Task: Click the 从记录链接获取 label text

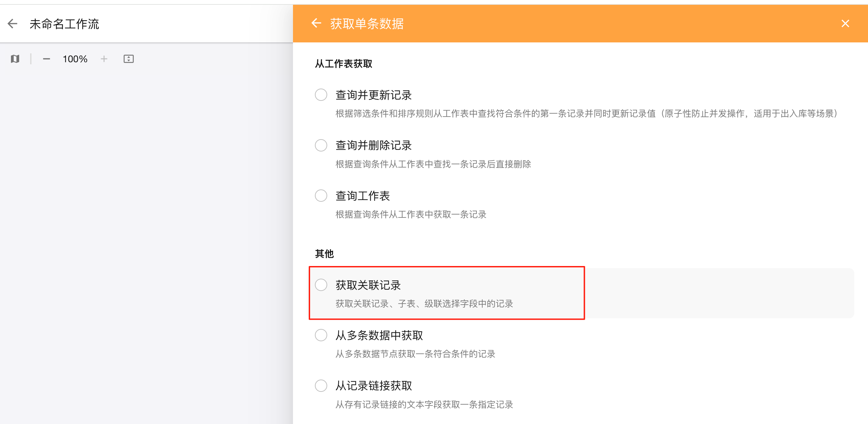Action: [374, 386]
